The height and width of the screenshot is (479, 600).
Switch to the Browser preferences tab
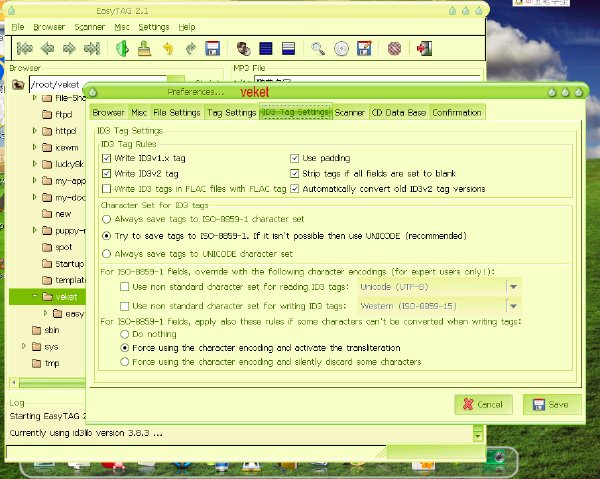109,112
